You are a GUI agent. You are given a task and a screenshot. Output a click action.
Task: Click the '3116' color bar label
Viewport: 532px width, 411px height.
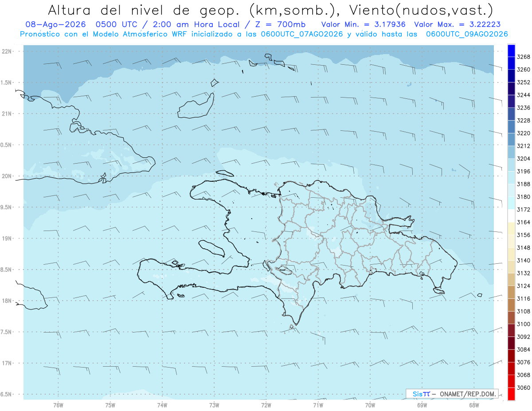pyautogui.click(x=523, y=299)
